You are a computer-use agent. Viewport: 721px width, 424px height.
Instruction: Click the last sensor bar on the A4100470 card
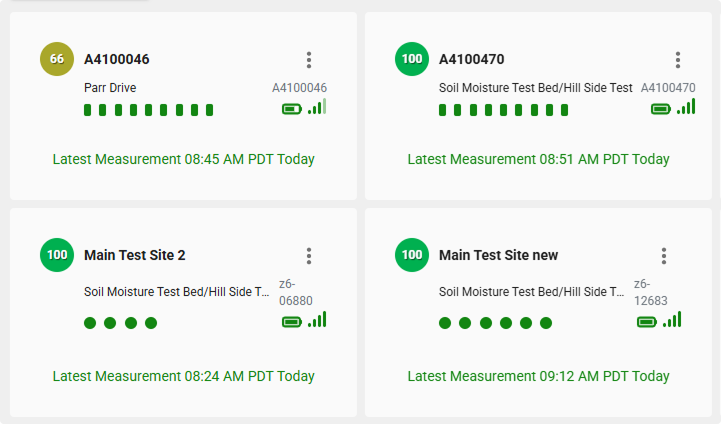coord(565,110)
